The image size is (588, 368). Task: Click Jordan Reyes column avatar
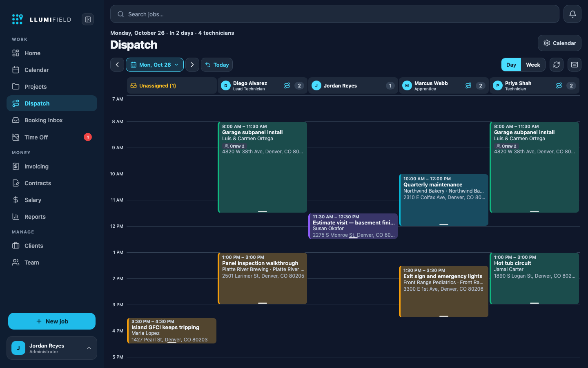[x=316, y=85]
